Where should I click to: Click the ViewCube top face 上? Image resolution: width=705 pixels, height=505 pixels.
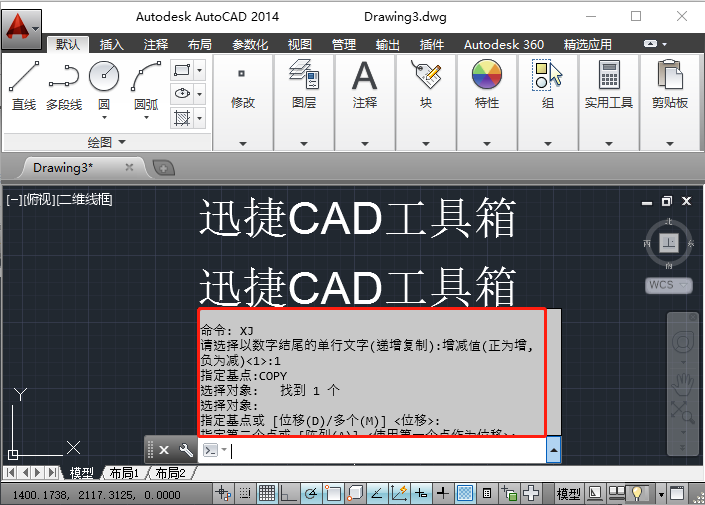(x=669, y=243)
